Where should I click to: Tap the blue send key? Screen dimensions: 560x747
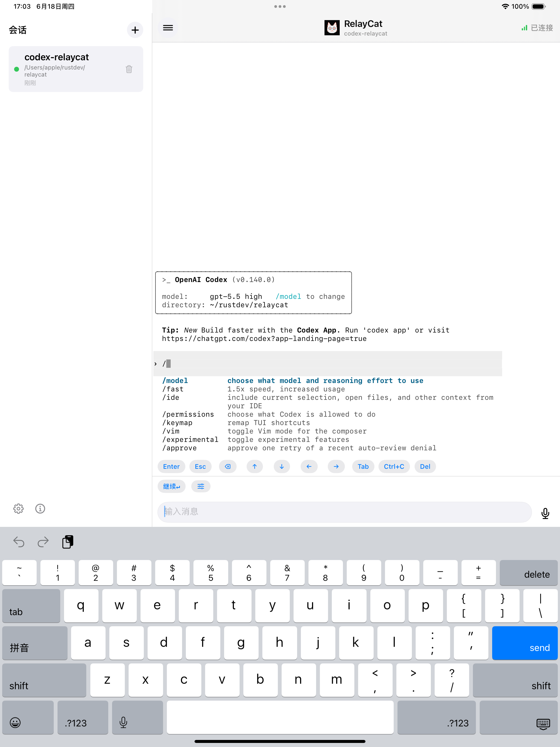[525, 643]
